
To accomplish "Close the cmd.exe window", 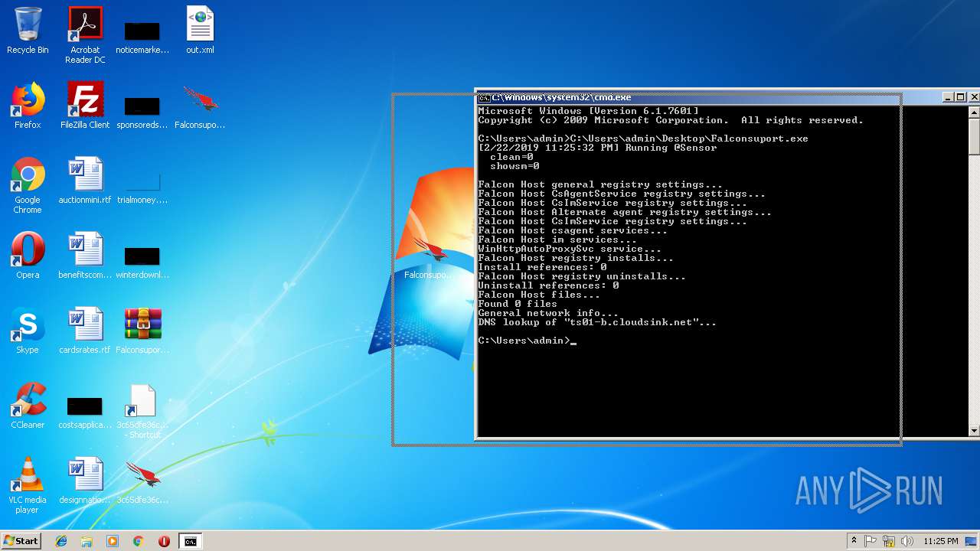I will pyautogui.click(x=974, y=97).
